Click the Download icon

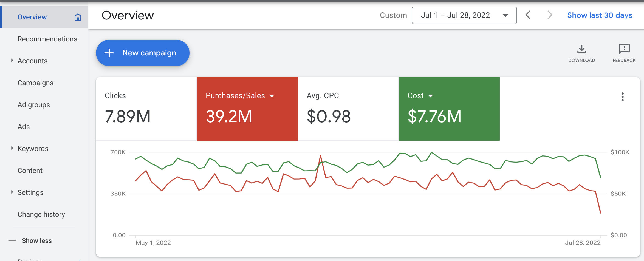click(x=581, y=49)
